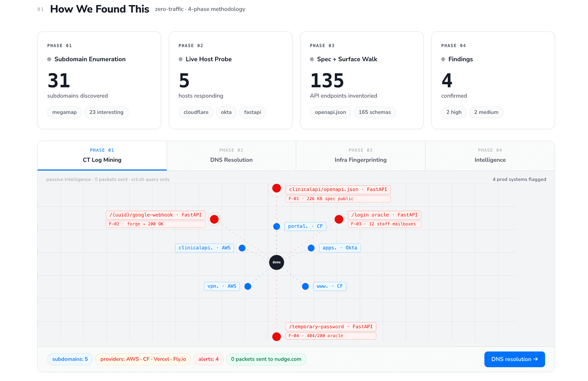Viewport: 588px width, 381px height.
Task: Click the blue www. CF node dot
Action: pos(305,286)
